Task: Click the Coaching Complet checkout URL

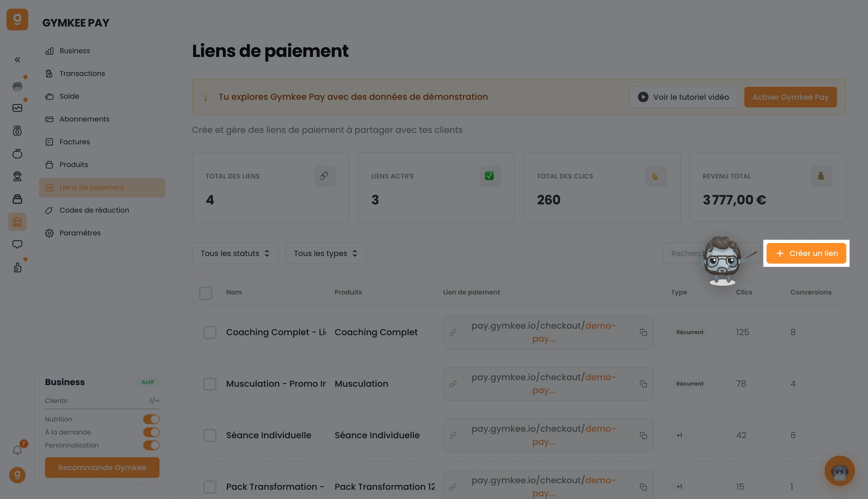Action: [x=544, y=332]
